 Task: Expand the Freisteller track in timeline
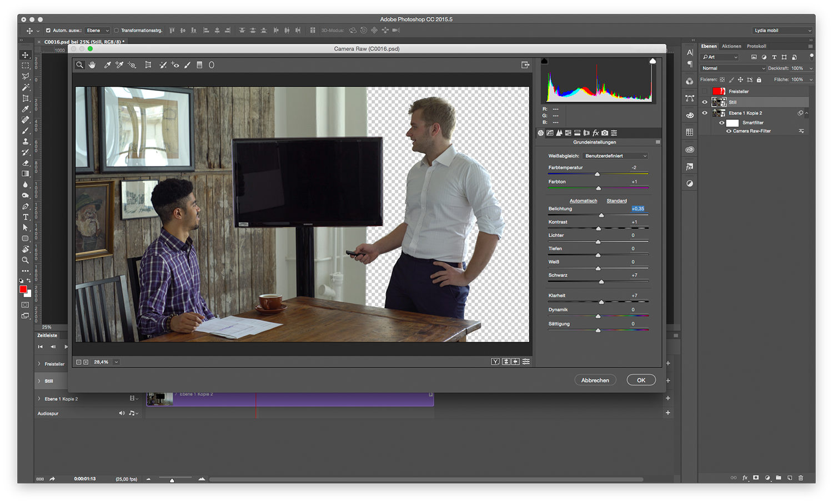(x=39, y=364)
